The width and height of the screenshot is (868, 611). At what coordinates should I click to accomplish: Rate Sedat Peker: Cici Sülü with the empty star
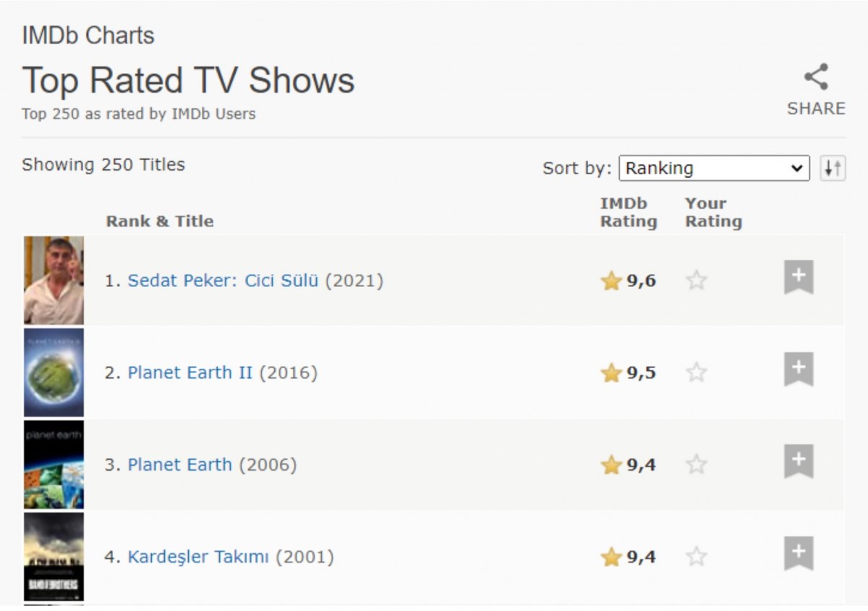click(x=696, y=281)
